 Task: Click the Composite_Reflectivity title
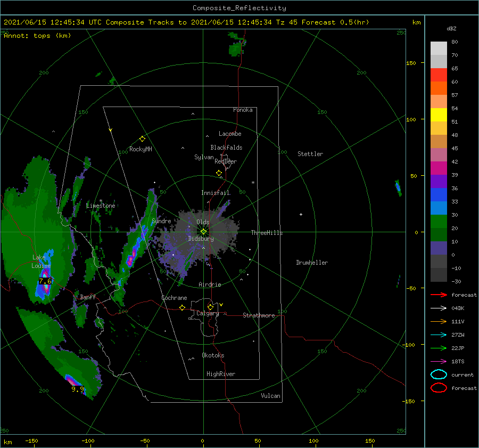pos(240,8)
